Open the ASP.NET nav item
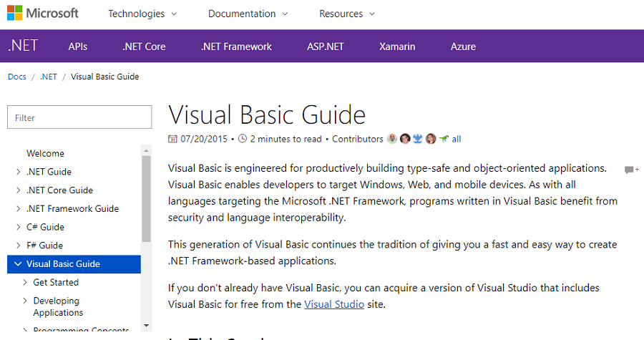 coord(326,47)
